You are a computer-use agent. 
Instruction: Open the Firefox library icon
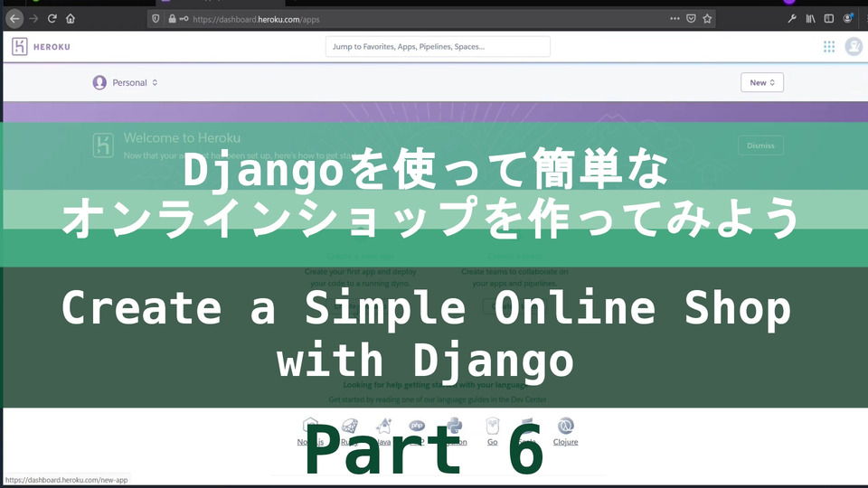point(810,19)
